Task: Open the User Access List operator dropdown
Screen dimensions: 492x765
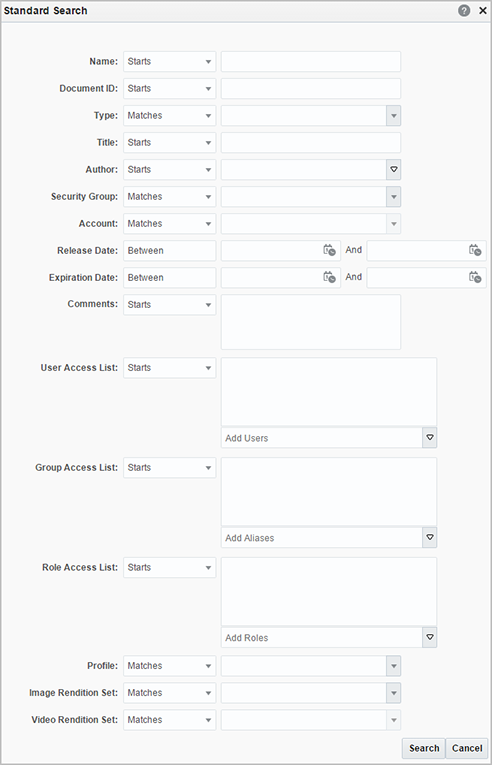Action: click(169, 368)
